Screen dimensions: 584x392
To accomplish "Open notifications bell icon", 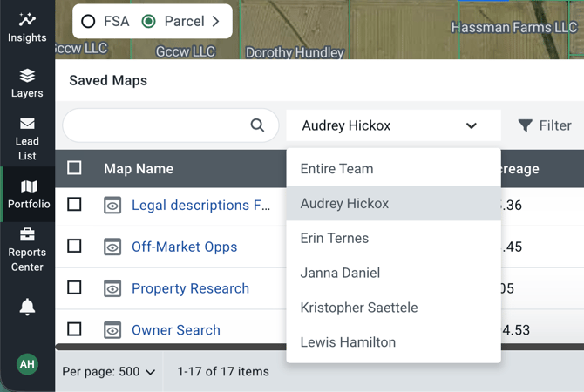I will coord(27,307).
